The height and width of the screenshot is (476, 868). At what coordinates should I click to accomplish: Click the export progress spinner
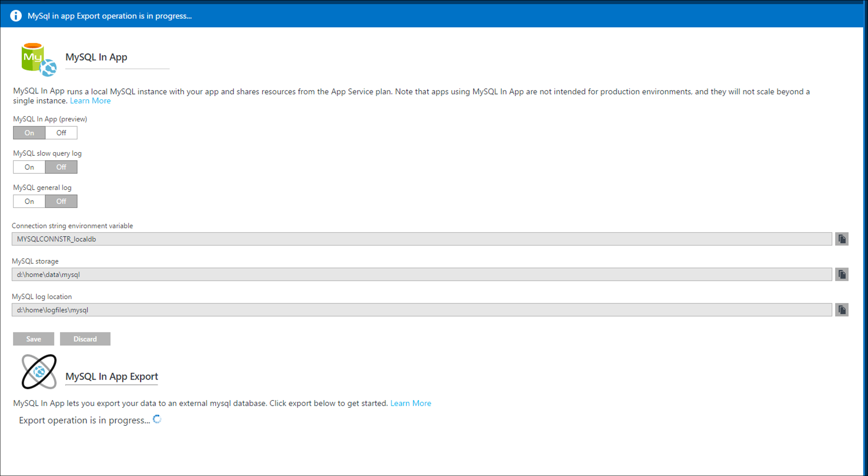point(157,419)
